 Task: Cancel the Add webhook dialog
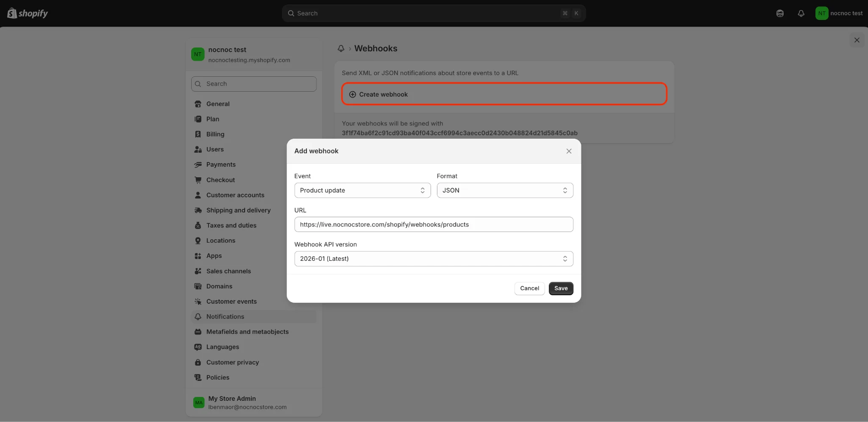[x=529, y=288]
